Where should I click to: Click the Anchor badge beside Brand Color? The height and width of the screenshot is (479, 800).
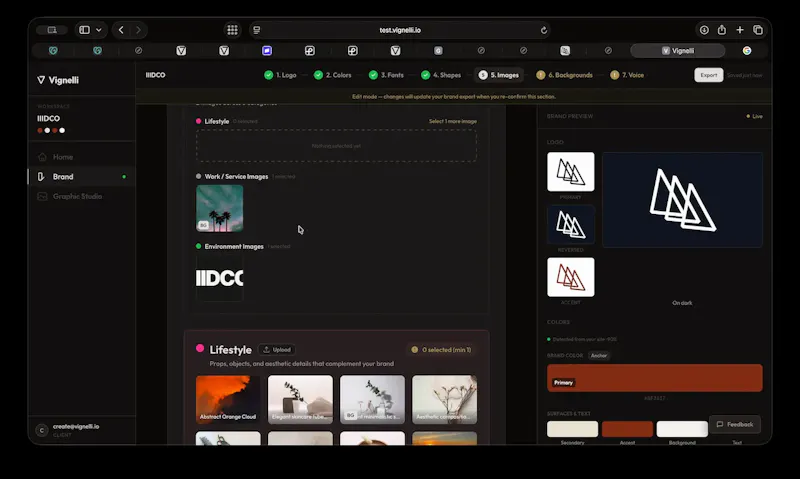point(599,356)
